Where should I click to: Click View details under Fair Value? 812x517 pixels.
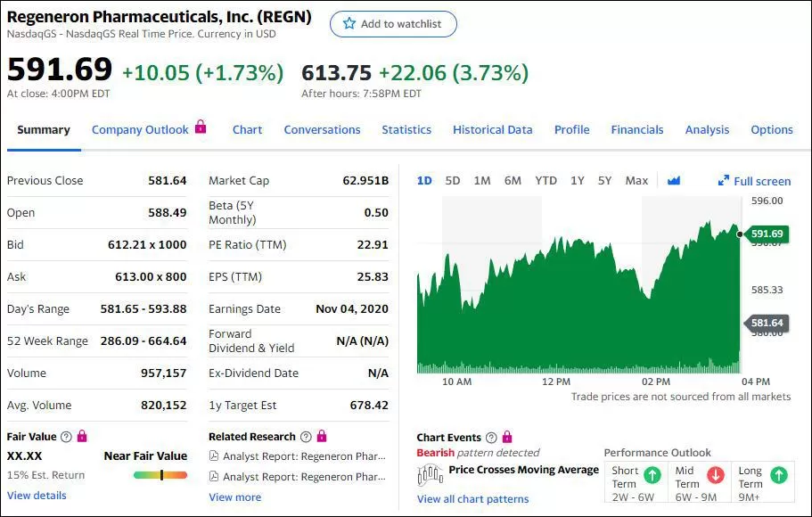[37, 496]
